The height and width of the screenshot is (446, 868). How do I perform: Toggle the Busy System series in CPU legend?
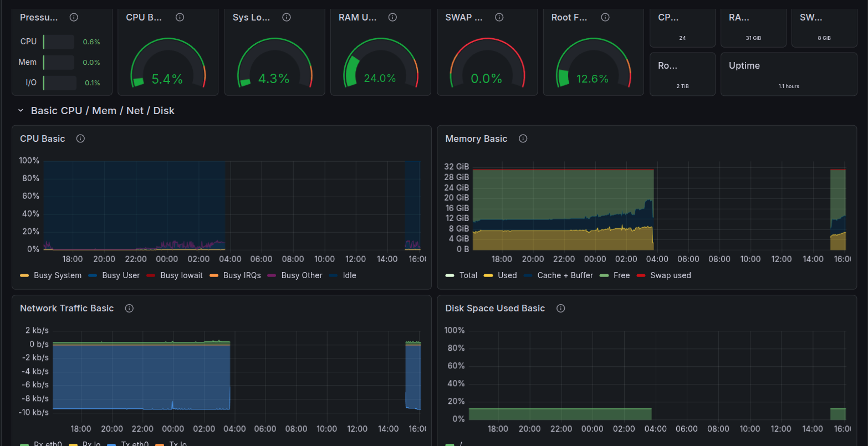pos(58,275)
